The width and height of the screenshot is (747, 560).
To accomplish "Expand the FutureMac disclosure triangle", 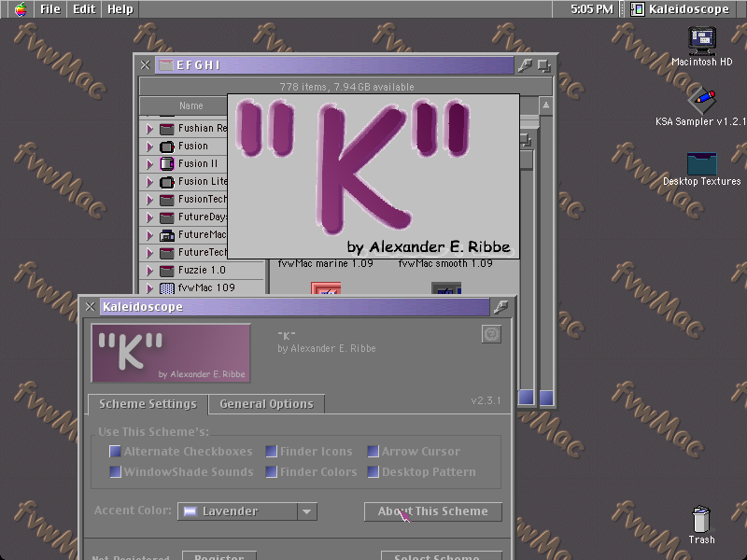I will 149,235.
